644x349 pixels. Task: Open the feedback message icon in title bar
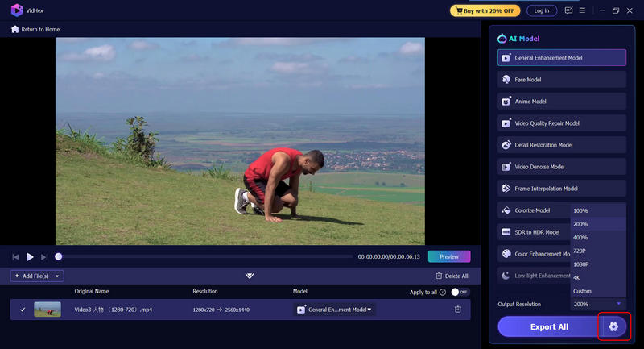[x=569, y=10]
